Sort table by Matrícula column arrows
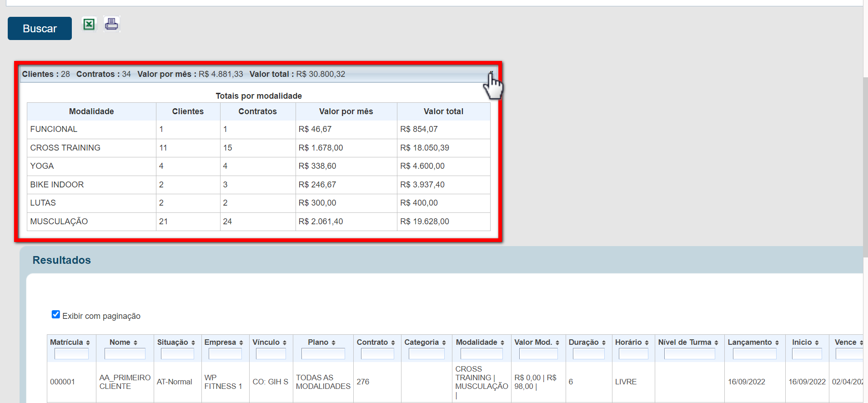 pyautogui.click(x=88, y=343)
